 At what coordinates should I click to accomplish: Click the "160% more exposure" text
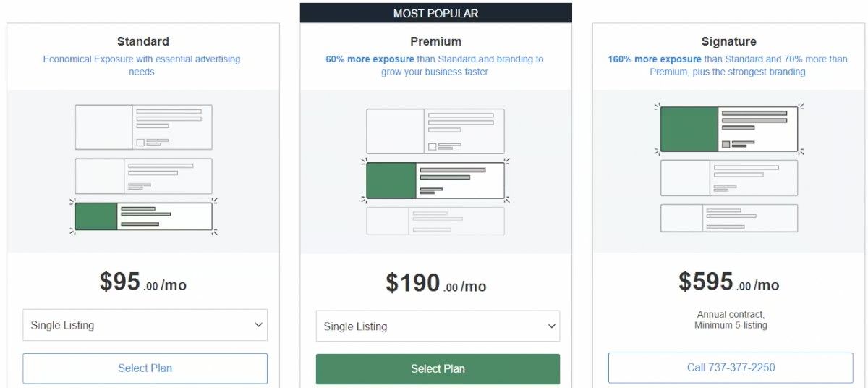tap(655, 59)
